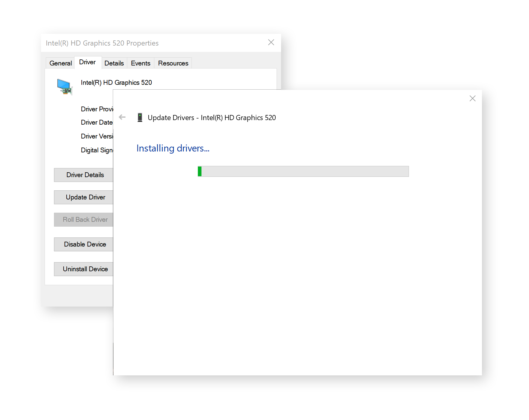529x420 pixels.
Task: Switch to the General tab
Action: 61,63
